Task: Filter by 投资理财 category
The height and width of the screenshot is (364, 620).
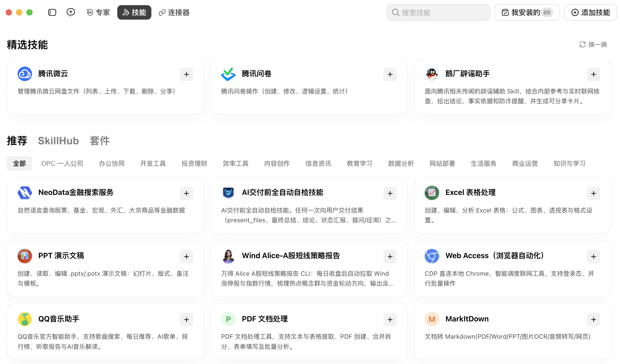Action: coord(194,163)
